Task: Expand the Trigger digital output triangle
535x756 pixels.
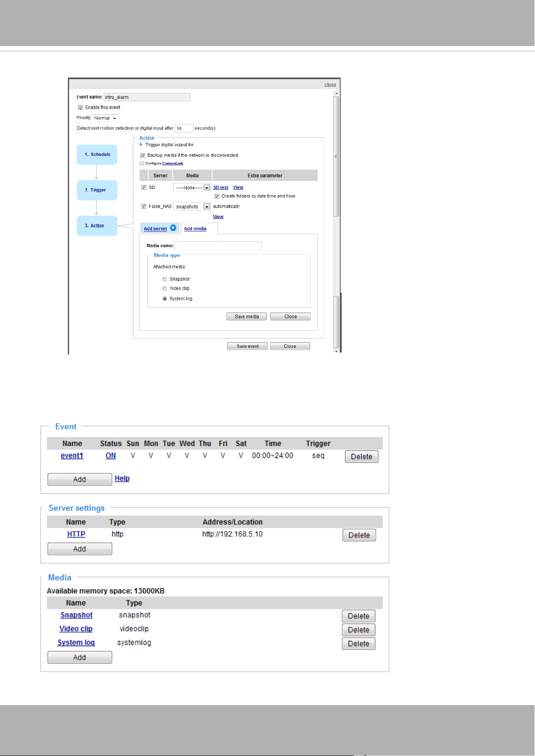Action: pos(141,145)
